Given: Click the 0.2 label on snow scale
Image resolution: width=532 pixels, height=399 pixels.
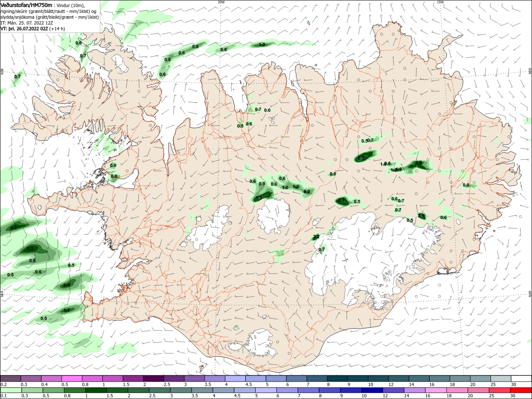Looking at the screenshot, I should pos(4,384).
